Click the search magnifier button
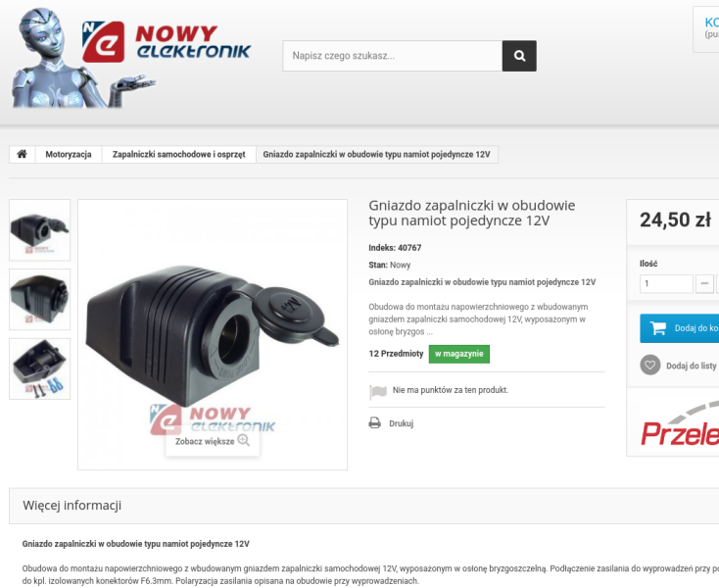 click(x=519, y=56)
